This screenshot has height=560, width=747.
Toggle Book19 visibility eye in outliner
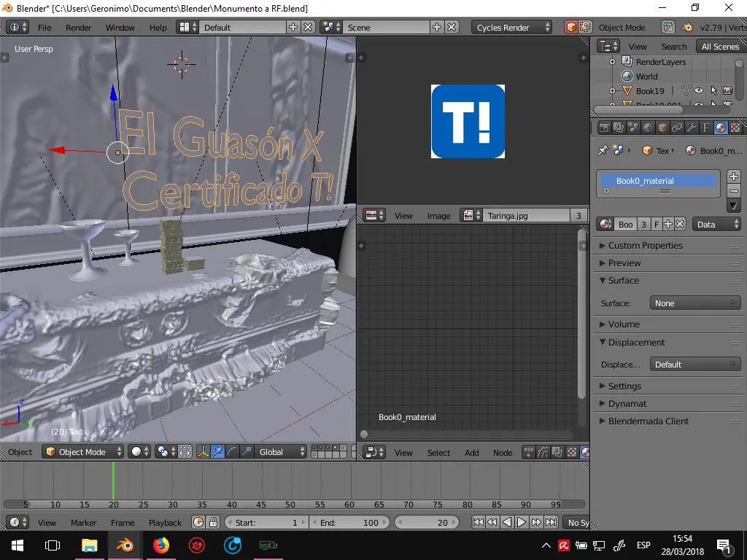point(699,90)
